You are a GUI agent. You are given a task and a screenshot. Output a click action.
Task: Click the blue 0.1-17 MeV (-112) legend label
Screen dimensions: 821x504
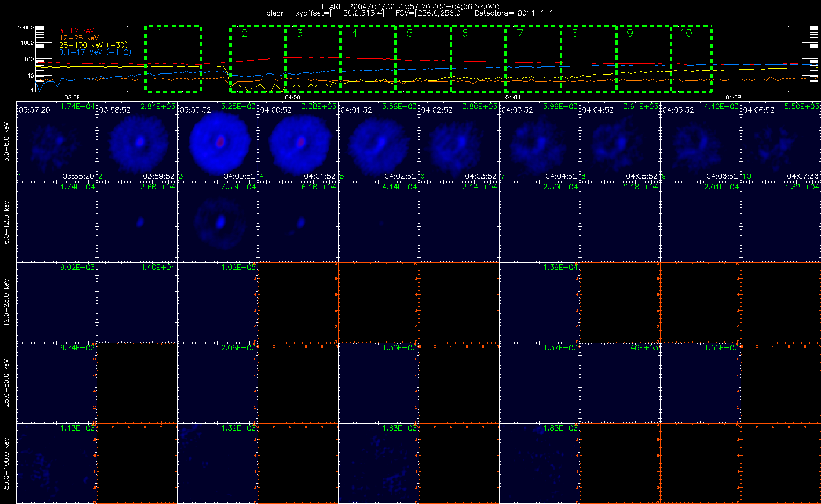coord(94,52)
